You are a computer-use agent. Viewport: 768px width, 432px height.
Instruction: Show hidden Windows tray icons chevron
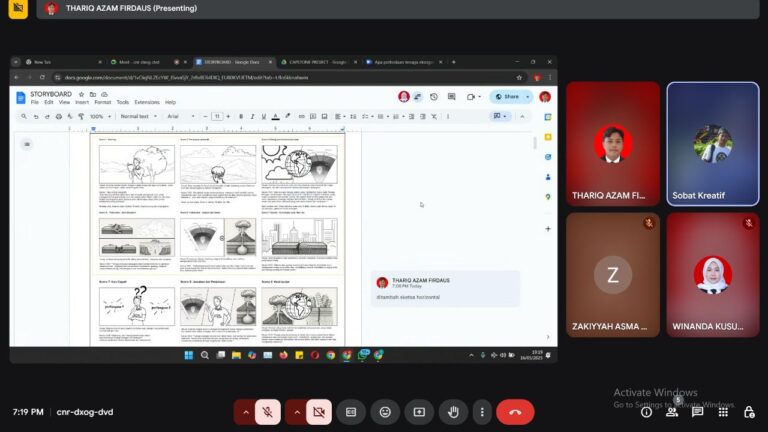coord(471,355)
